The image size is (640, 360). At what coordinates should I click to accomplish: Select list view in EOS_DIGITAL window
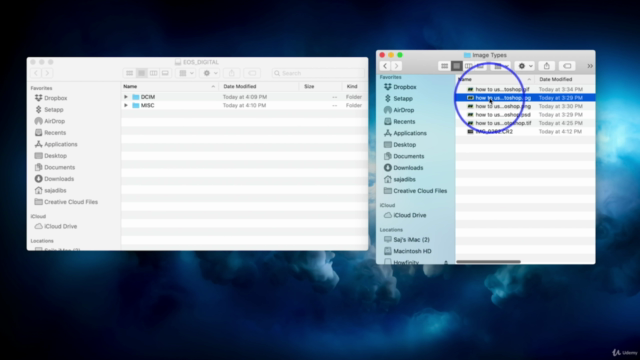click(x=141, y=73)
